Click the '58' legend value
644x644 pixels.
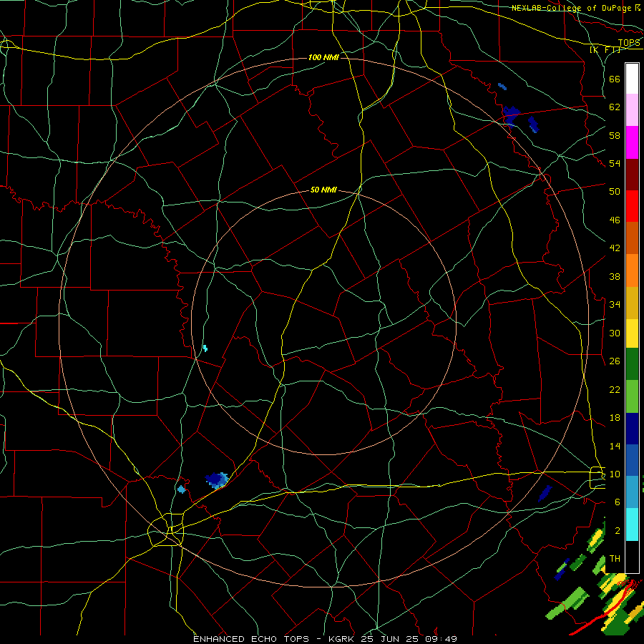click(x=615, y=135)
